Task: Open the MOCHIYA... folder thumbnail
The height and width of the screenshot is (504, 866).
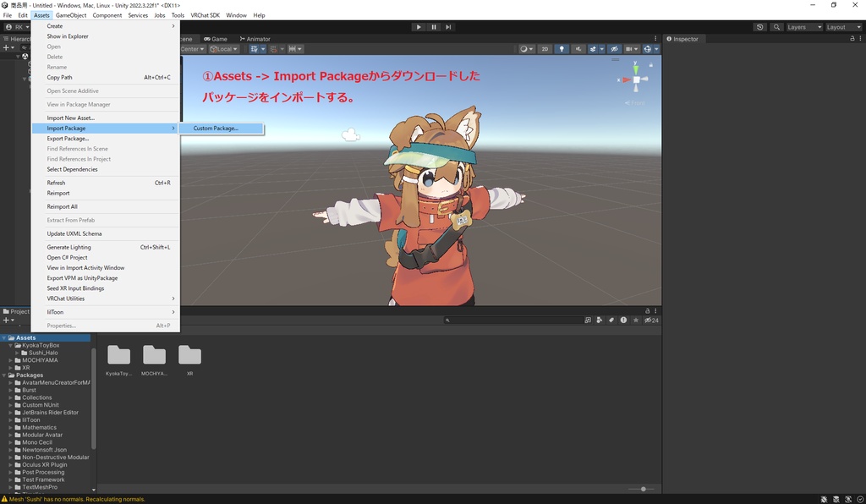Action: click(154, 360)
